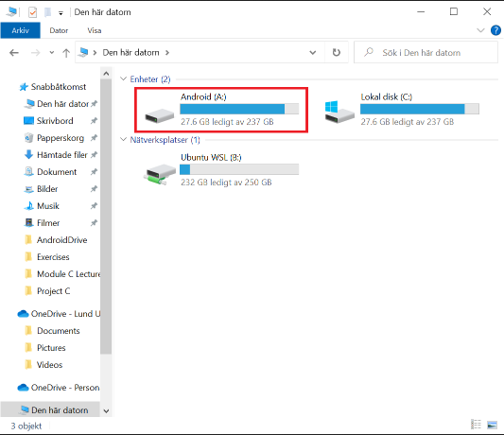
Task: Open recent locations dropdown arrow
Action: [52, 52]
